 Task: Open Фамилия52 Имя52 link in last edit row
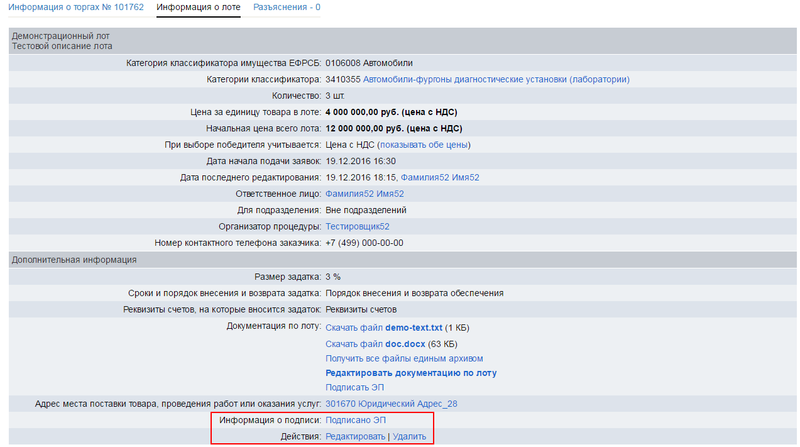[440, 178]
